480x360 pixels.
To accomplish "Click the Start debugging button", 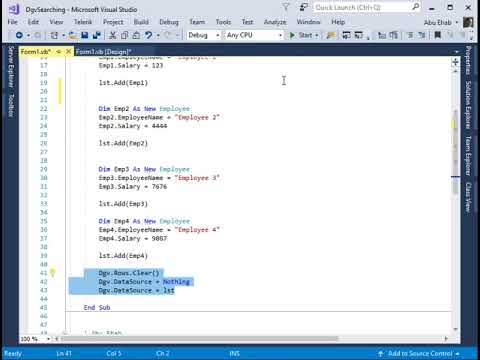I will (301, 35).
